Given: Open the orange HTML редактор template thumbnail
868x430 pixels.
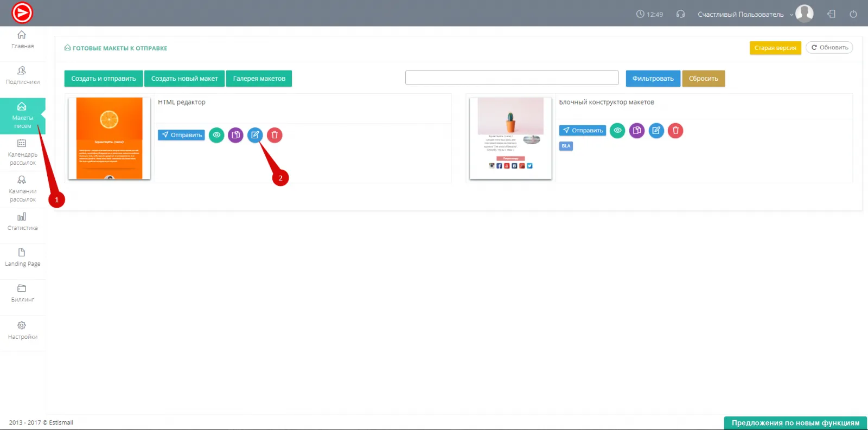Looking at the screenshot, I should pos(109,138).
